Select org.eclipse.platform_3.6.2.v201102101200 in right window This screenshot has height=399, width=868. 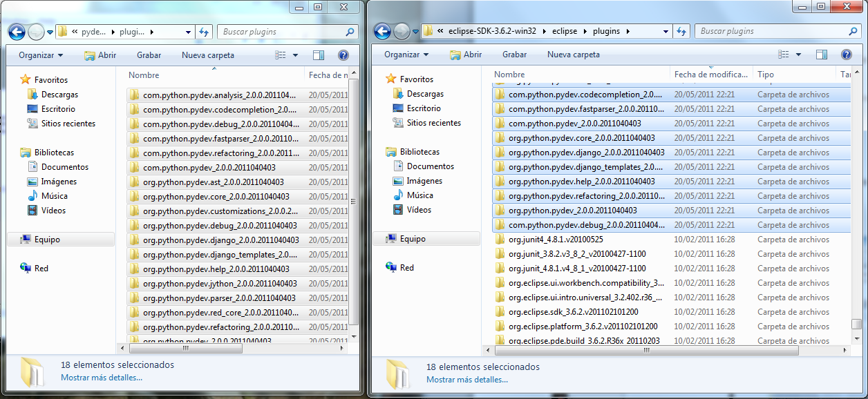pyautogui.click(x=672, y=327)
